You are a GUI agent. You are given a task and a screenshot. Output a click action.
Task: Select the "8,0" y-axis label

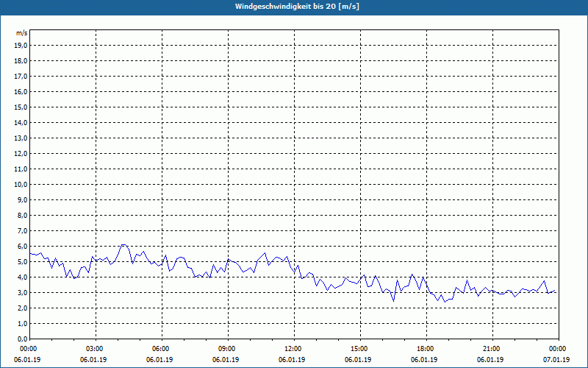coord(23,215)
